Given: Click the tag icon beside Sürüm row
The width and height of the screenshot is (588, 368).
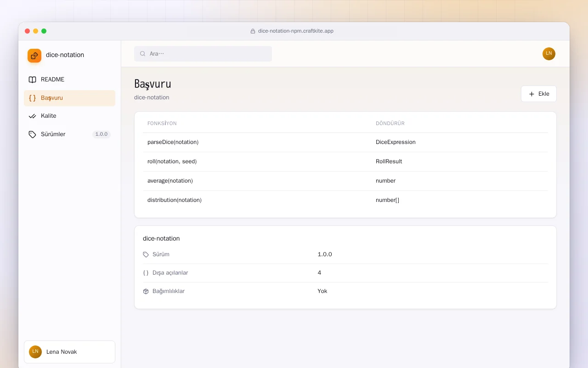Looking at the screenshot, I should (x=146, y=254).
